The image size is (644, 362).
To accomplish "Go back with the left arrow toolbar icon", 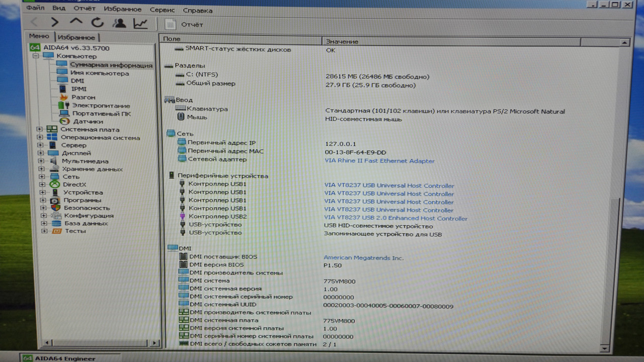I will (x=35, y=23).
